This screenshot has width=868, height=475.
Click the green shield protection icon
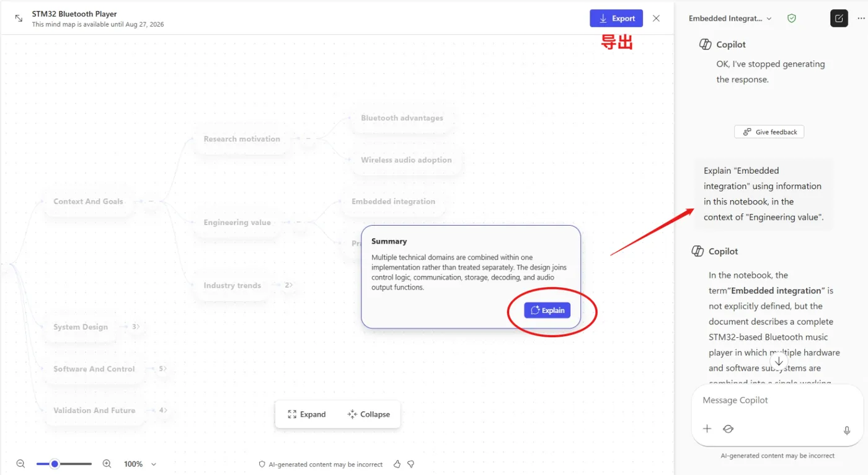[x=792, y=19]
